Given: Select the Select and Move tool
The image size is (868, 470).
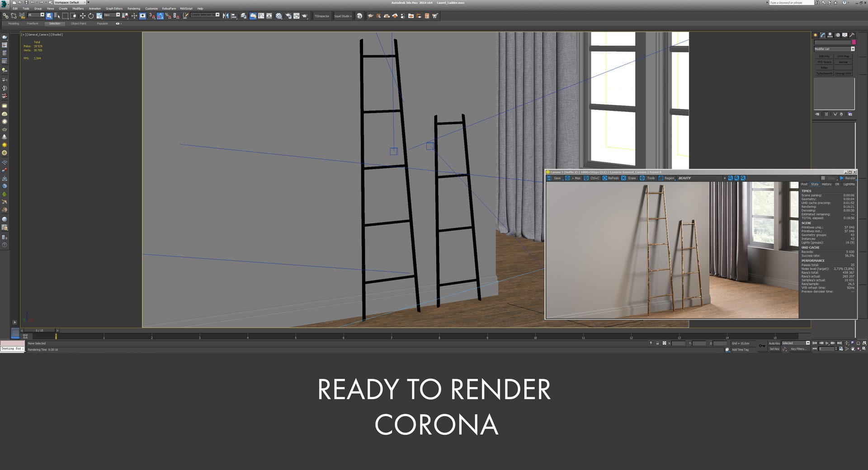Looking at the screenshot, I should [82, 16].
